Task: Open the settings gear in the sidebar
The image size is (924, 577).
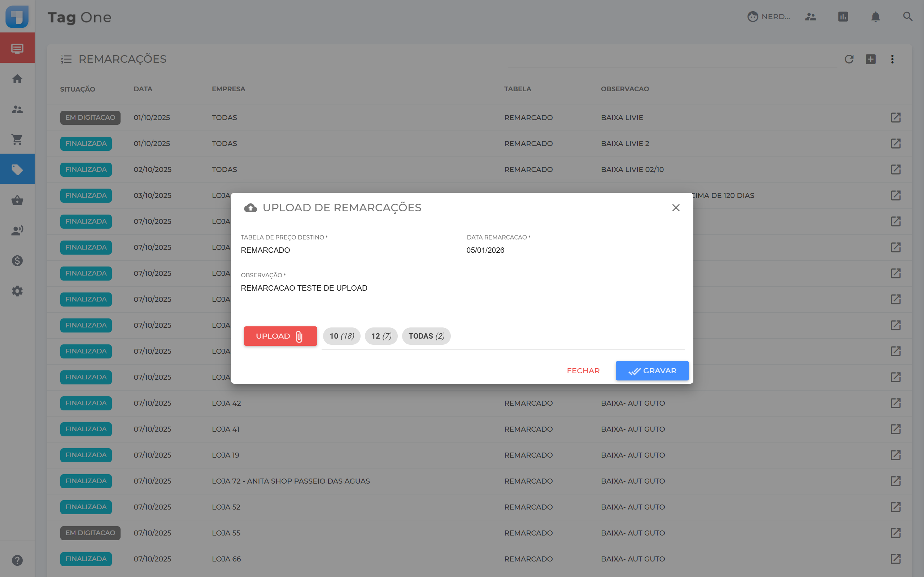Action: [17, 291]
